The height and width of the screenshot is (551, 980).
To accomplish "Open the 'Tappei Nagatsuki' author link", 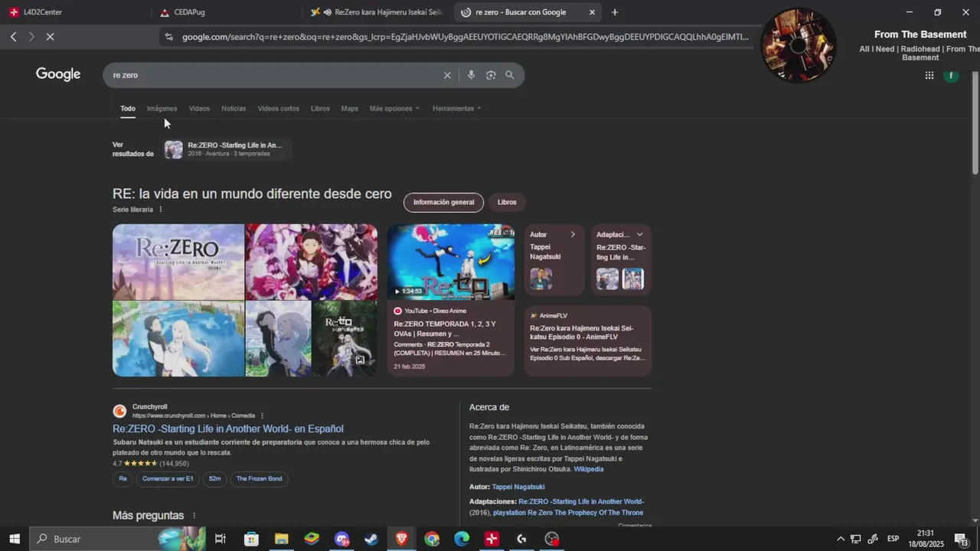I will coord(518,487).
